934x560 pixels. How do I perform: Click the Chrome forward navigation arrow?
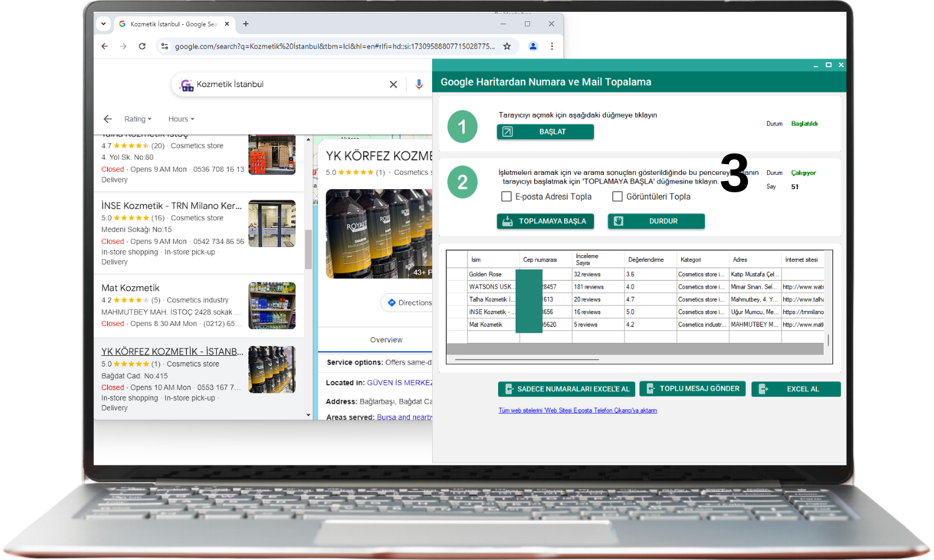[x=123, y=46]
